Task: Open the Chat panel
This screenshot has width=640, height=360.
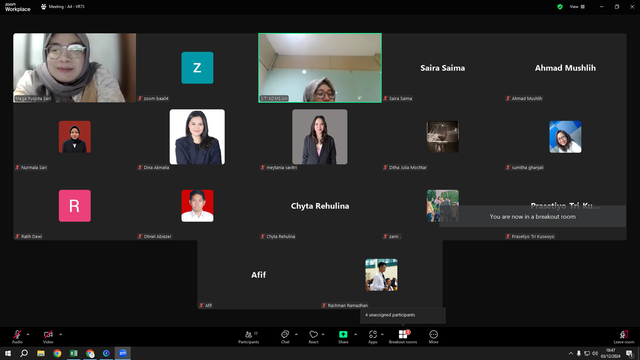Action: click(285, 337)
